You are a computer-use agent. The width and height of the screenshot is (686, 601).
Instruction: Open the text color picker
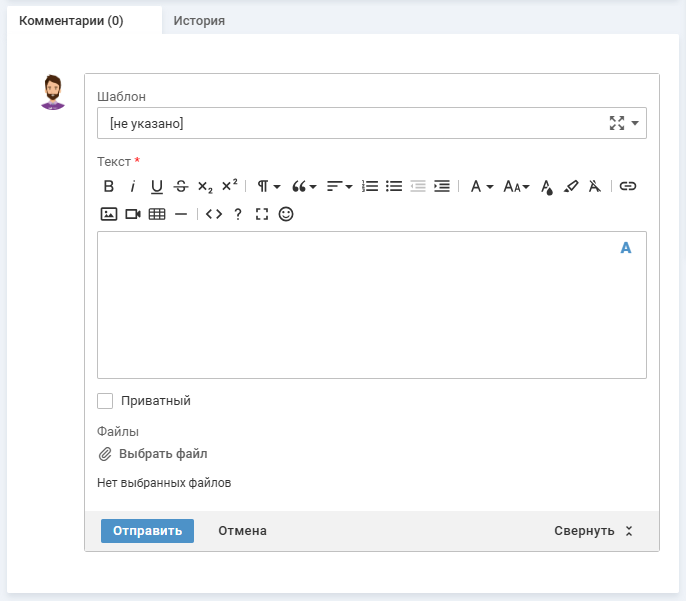547,186
